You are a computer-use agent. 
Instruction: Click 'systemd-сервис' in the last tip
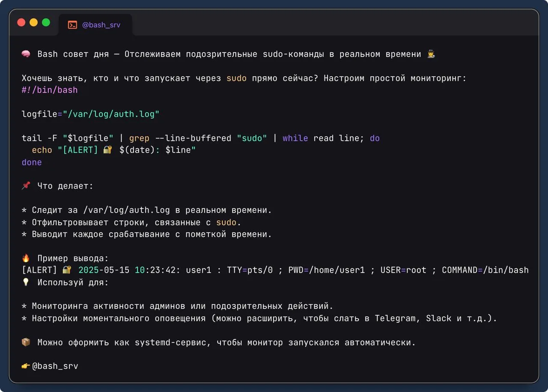[x=173, y=342]
